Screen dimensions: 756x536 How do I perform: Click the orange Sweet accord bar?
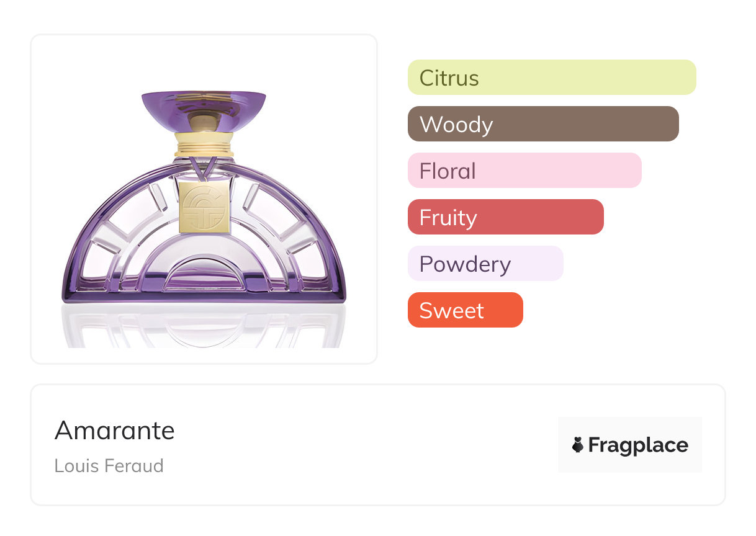tap(465, 310)
